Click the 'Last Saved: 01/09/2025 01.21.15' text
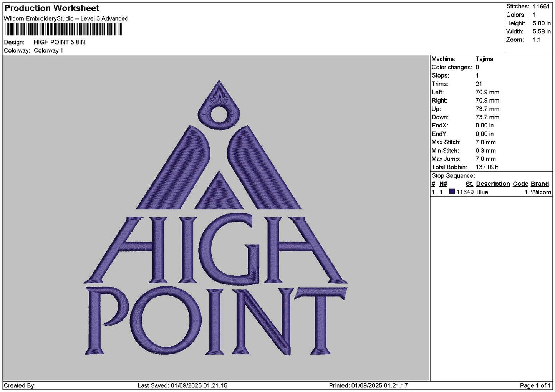 pos(182,385)
